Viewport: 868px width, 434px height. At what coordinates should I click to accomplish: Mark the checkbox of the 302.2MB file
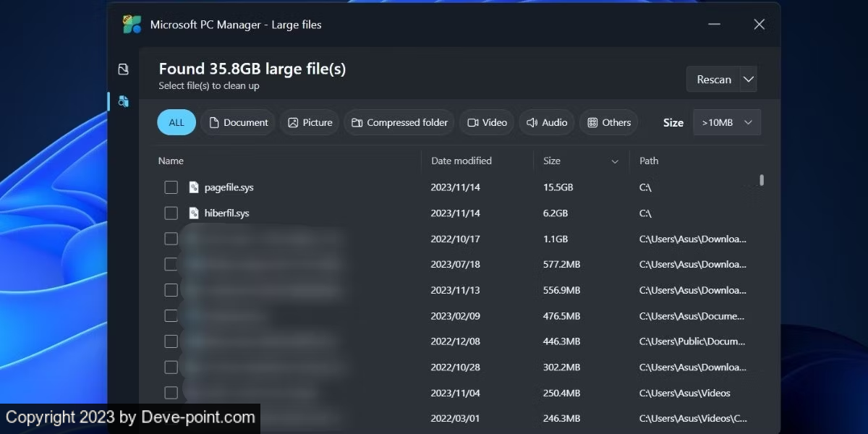click(171, 367)
